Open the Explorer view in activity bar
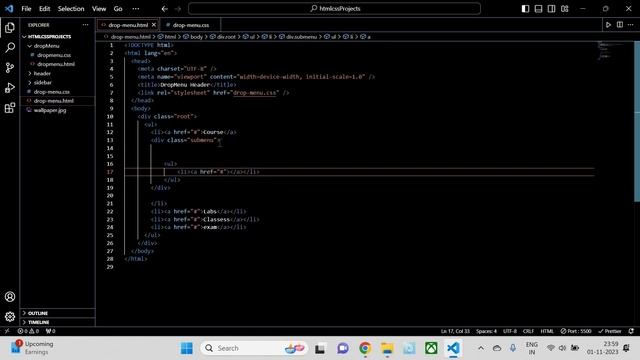This screenshot has height=360, width=640. pyautogui.click(x=10, y=28)
